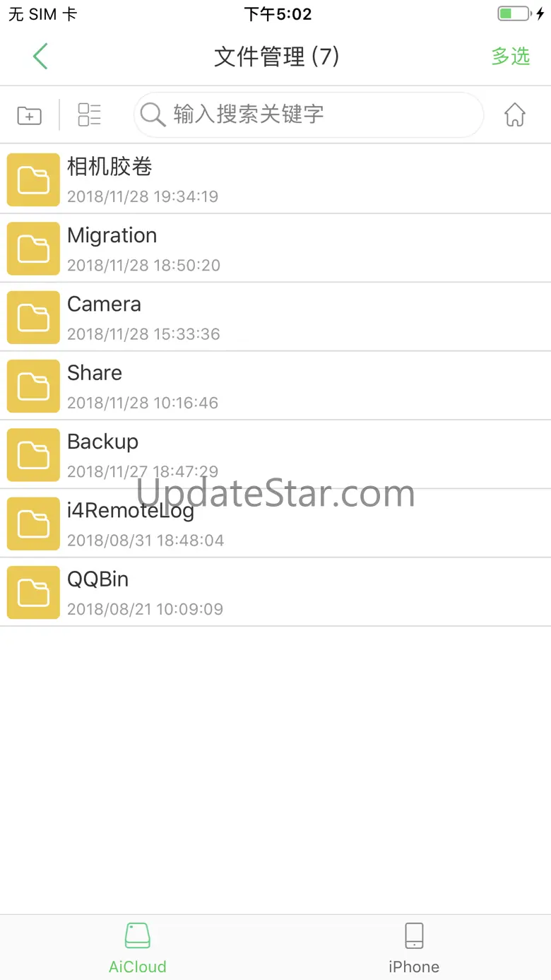Tap the 文件管理 (7) title
This screenshot has width=551, height=980.
[277, 57]
